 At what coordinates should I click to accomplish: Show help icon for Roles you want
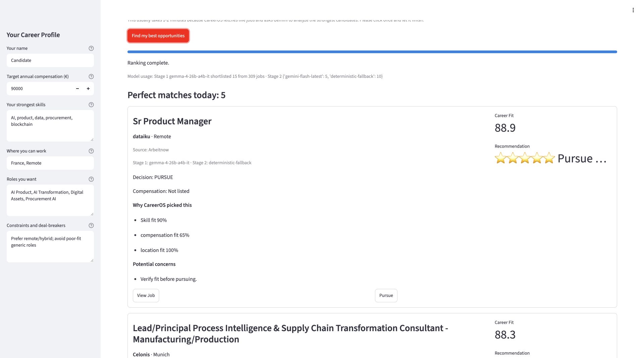pyautogui.click(x=91, y=179)
